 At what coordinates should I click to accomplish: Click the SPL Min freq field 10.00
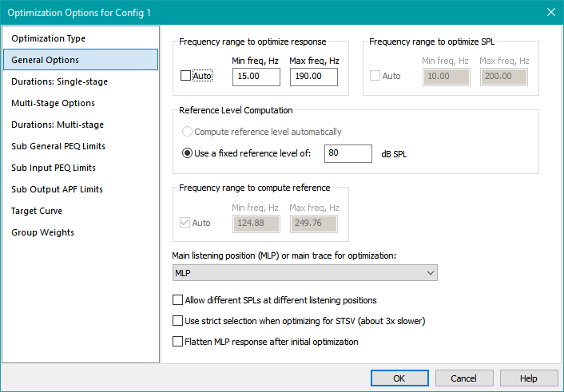tap(446, 77)
